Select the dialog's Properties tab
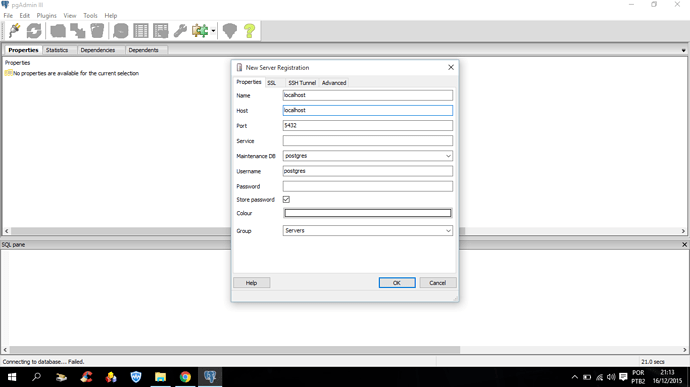 [249, 82]
